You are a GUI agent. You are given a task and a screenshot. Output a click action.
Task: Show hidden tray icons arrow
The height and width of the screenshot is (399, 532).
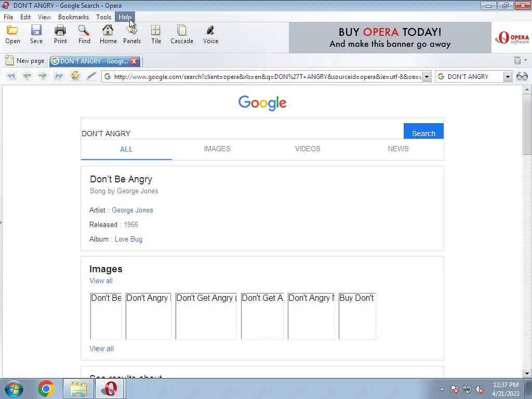pos(442,389)
